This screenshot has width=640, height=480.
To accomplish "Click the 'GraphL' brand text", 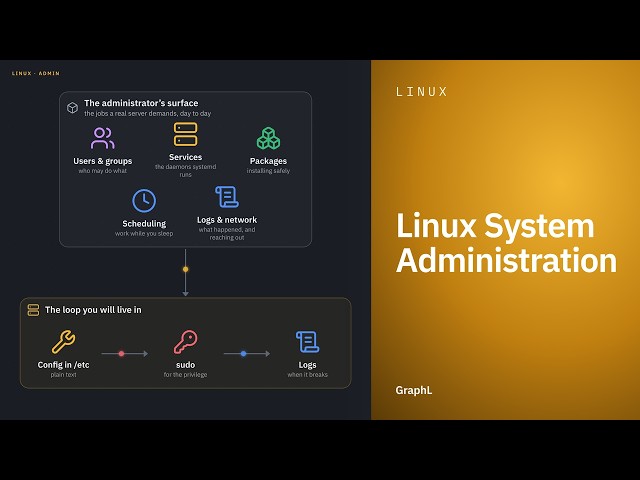I will (413, 390).
